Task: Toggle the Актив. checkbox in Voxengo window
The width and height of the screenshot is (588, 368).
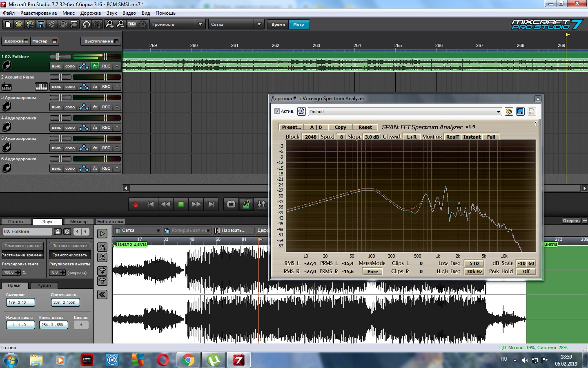Action: (277, 111)
